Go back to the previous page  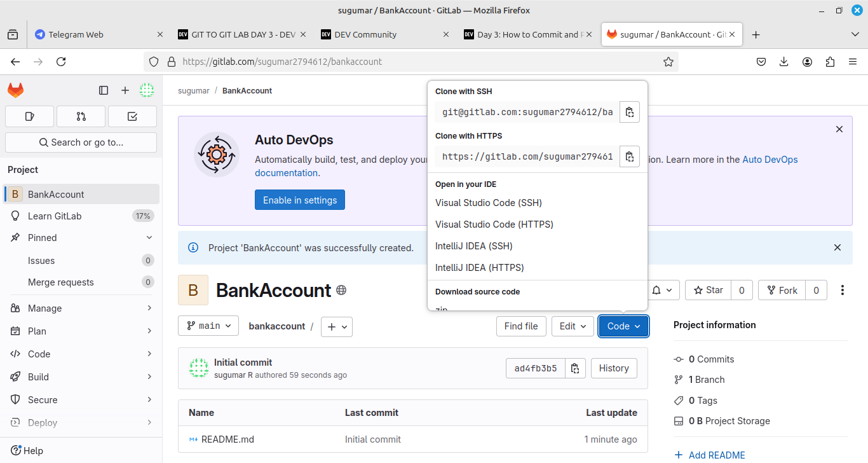(15, 62)
